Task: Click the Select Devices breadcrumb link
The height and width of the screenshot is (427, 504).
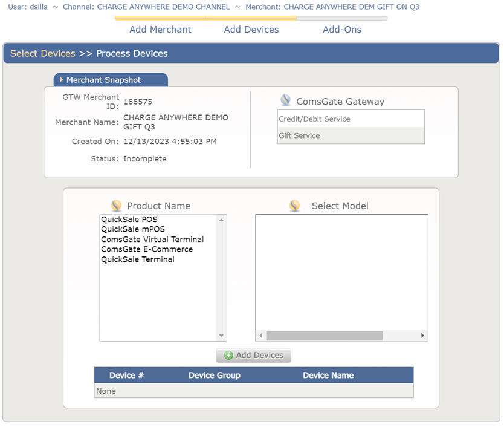Action: [x=43, y=54]
